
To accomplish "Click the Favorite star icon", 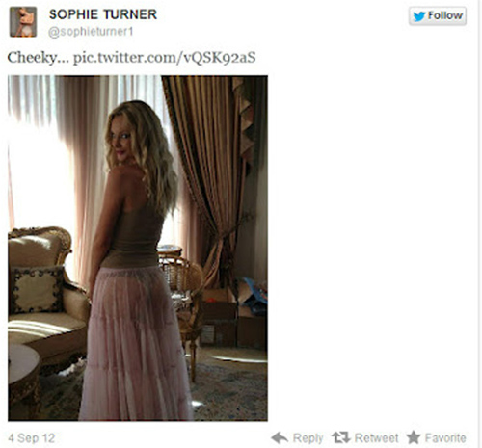I will tap(414, 437).
